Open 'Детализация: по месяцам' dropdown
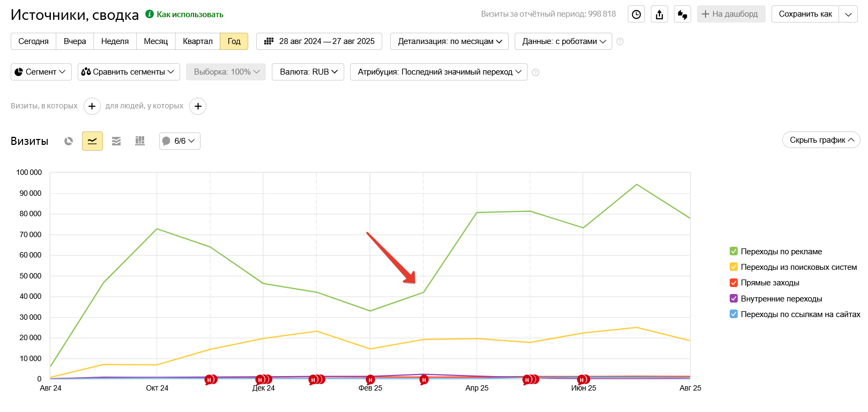 pos(449,41)
